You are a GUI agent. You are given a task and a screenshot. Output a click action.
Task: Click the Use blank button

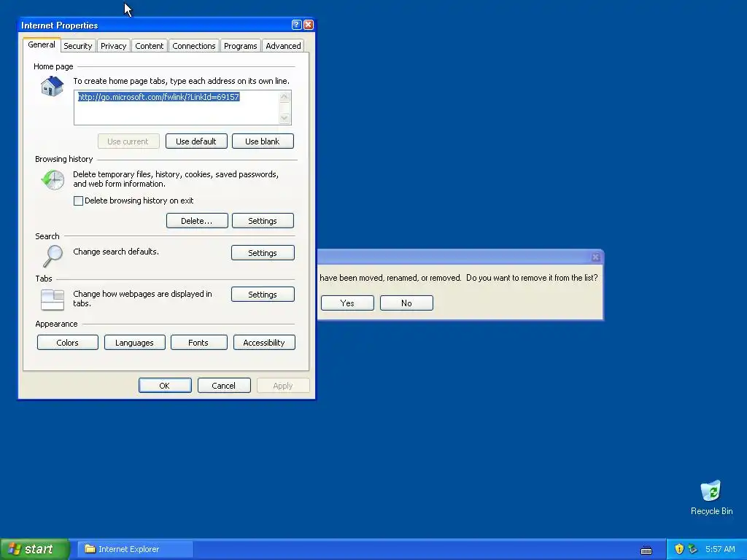tap(263, 141)
